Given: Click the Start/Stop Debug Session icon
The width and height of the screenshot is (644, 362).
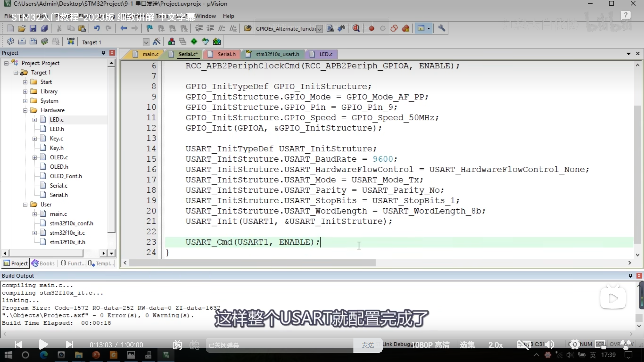Looking at the screenshot, I should tap(356, 28).
